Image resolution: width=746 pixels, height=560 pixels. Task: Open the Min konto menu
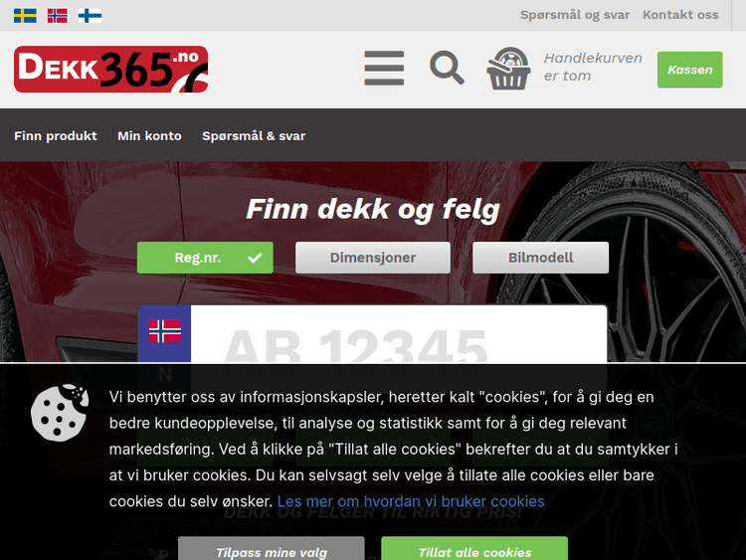(x=149, y=136)
